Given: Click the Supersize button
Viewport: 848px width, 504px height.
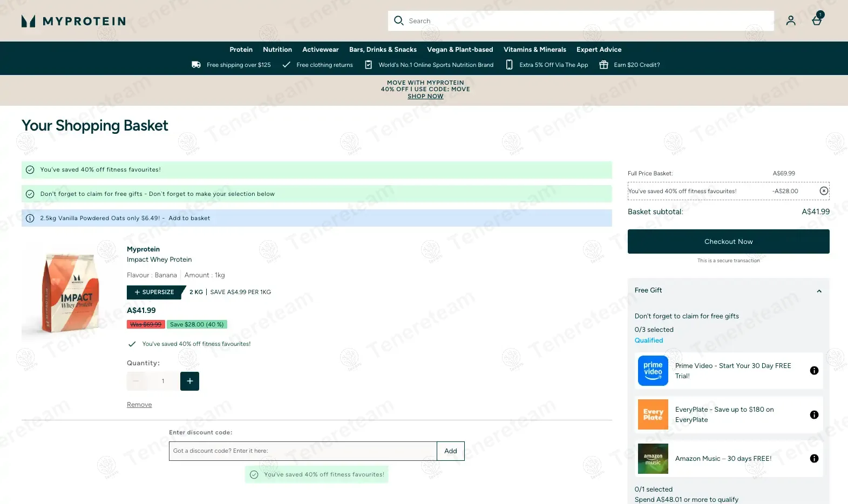Looking at the screenshot, I should (x=155, y=292).
